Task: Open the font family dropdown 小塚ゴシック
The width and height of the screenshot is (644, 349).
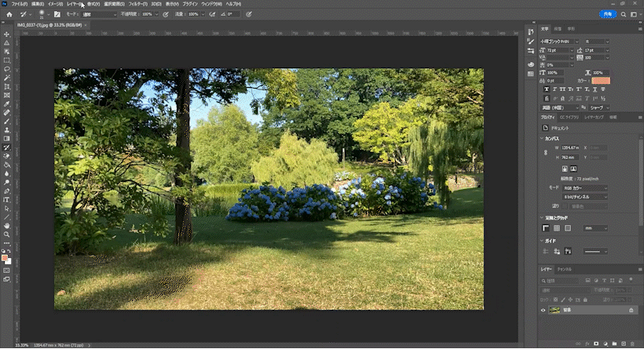Action: (559, 42)
